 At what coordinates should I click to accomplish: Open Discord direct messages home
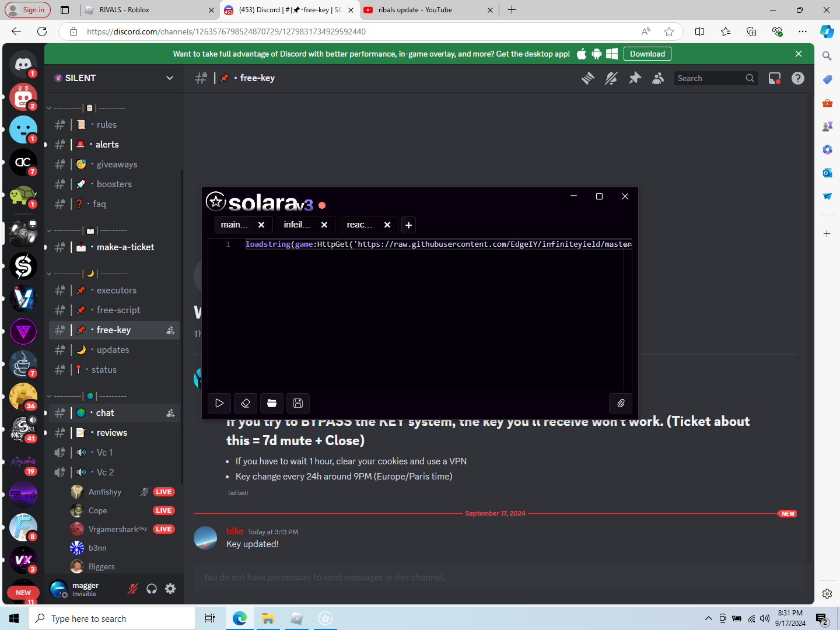point(23,64)
